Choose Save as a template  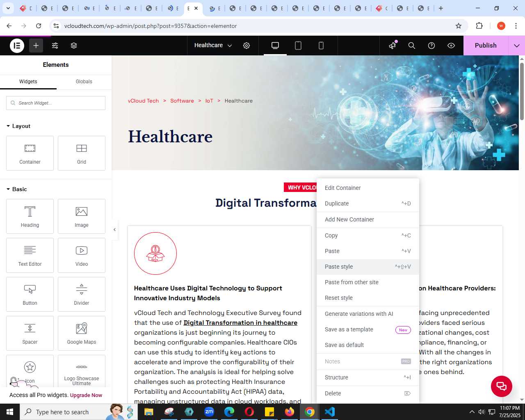click(x=368, y=329)
